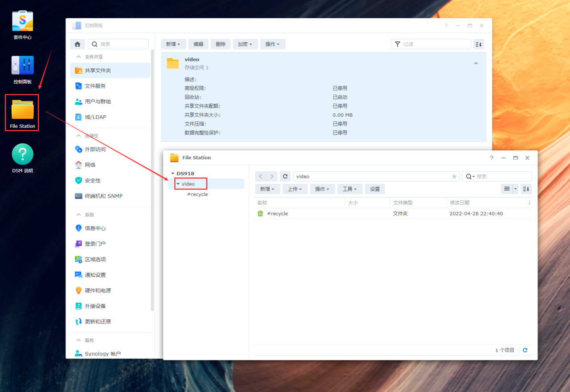This screenshot has width=570, height=392.
Task: Click the 设置 settings button in File Station
Action: pos(375,189)
